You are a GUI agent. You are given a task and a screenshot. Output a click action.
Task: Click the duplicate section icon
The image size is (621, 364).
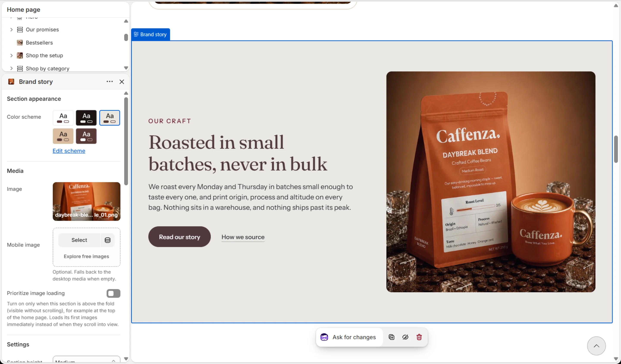[x=391, y=337]
